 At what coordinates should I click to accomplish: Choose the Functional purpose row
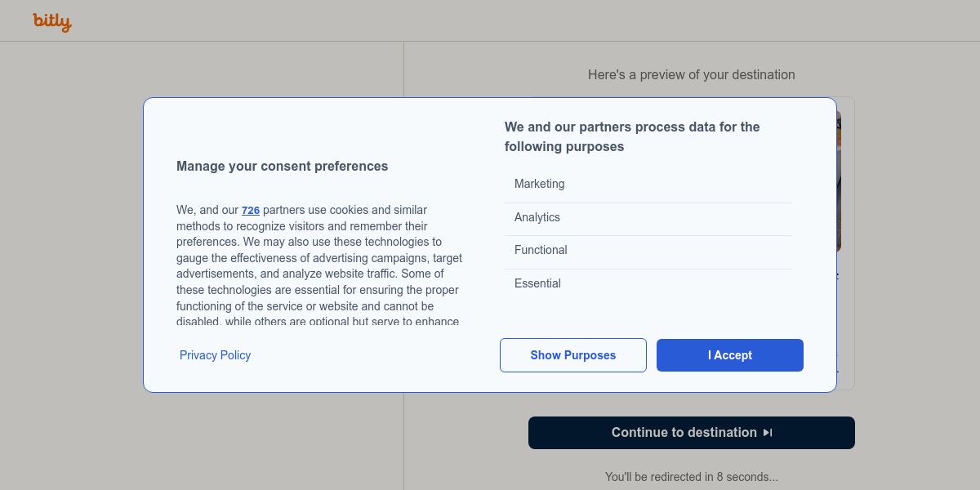[x=648, y=251]
